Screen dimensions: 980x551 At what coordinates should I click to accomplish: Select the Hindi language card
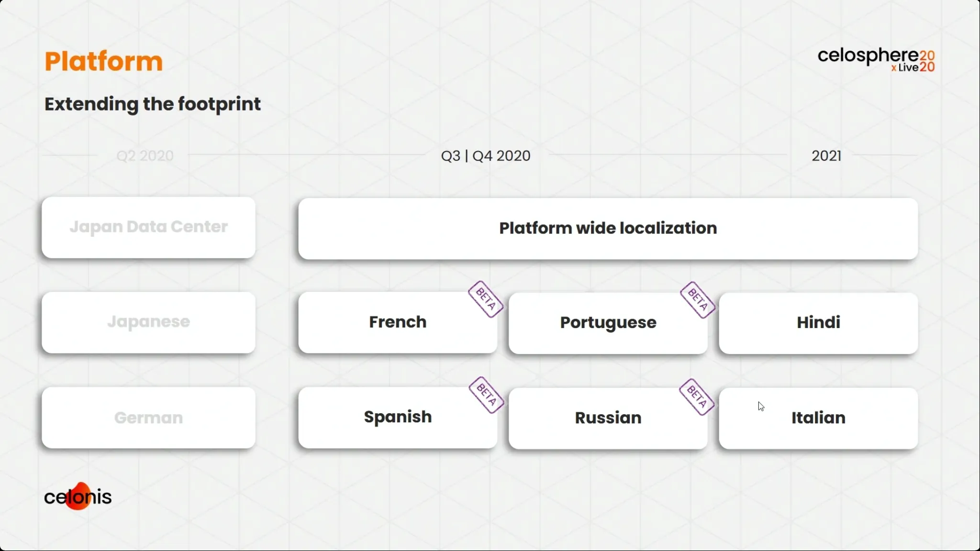tap(818, 323)
